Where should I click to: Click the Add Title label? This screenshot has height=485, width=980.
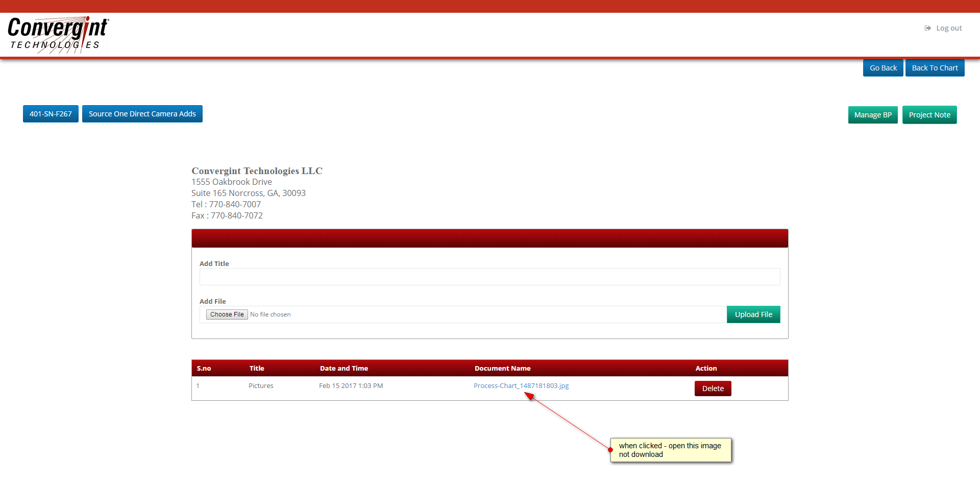coord(214,263)
